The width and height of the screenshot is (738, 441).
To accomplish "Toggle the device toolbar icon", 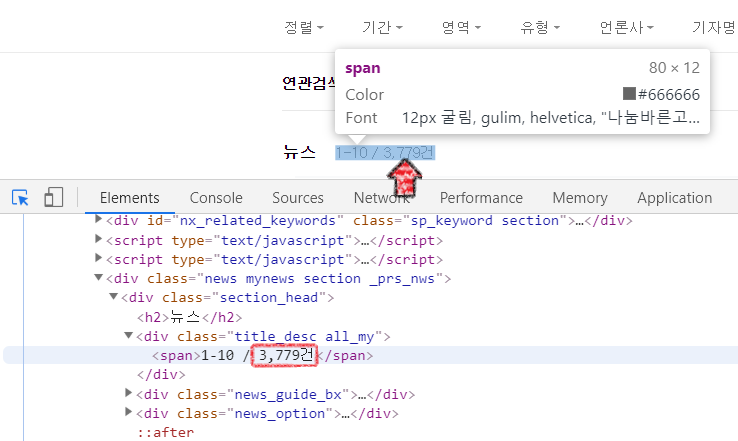I will pyautogui.click(x=54, y=198).
